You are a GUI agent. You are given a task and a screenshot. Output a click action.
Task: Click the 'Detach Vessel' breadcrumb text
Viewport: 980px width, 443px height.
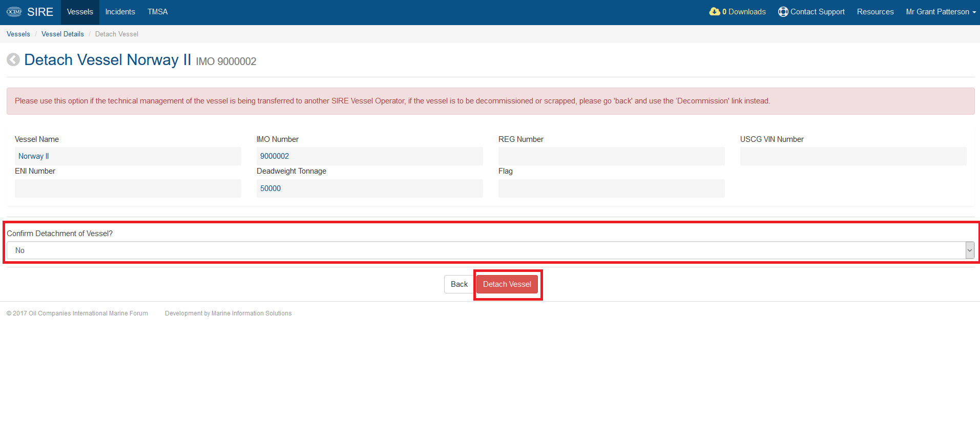117,34
